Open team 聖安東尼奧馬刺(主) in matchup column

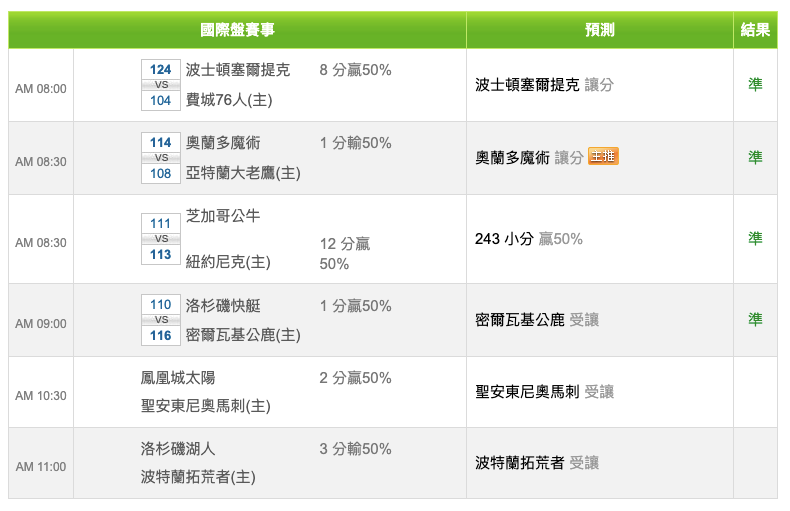click(x=206, y=406)
